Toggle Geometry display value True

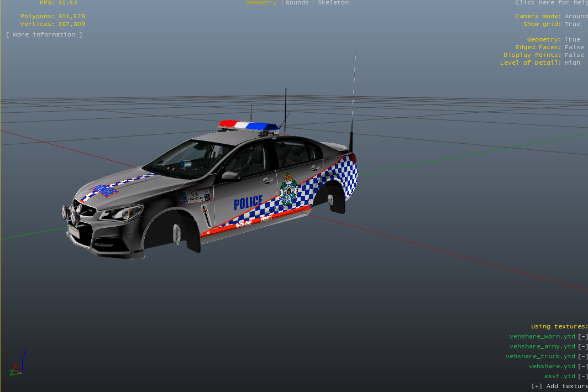coord(573,40)
